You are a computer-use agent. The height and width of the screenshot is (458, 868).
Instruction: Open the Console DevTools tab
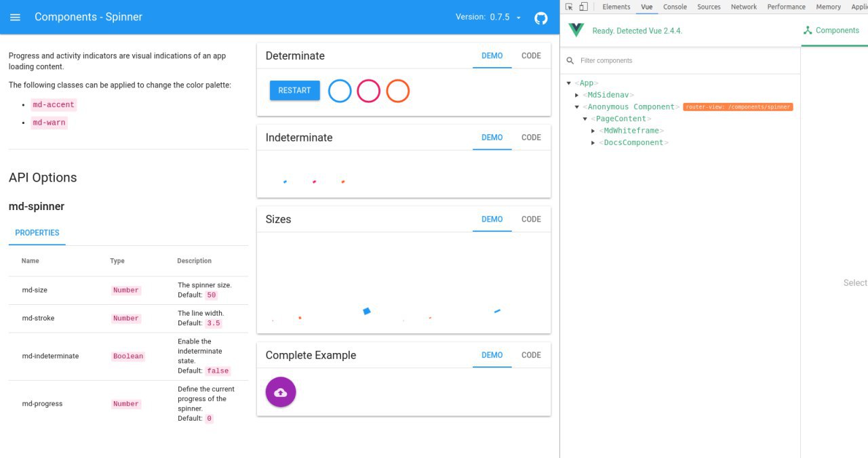coord(675,7)
